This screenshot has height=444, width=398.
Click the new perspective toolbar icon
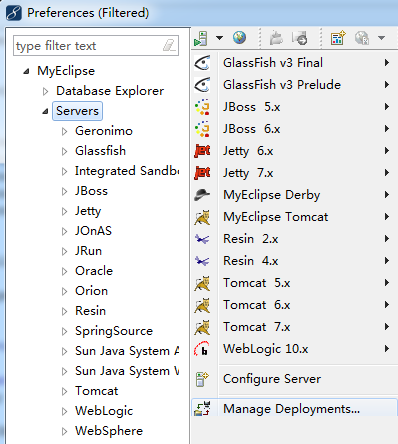(x=338, y=38)
